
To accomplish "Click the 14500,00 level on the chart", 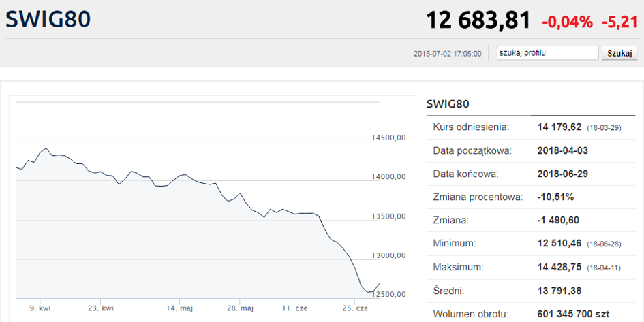I will (388, 138).
